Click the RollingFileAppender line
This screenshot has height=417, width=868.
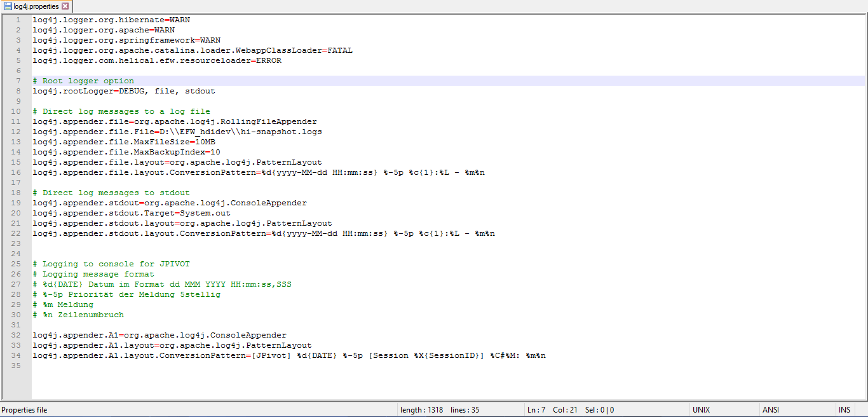(175, 121)
